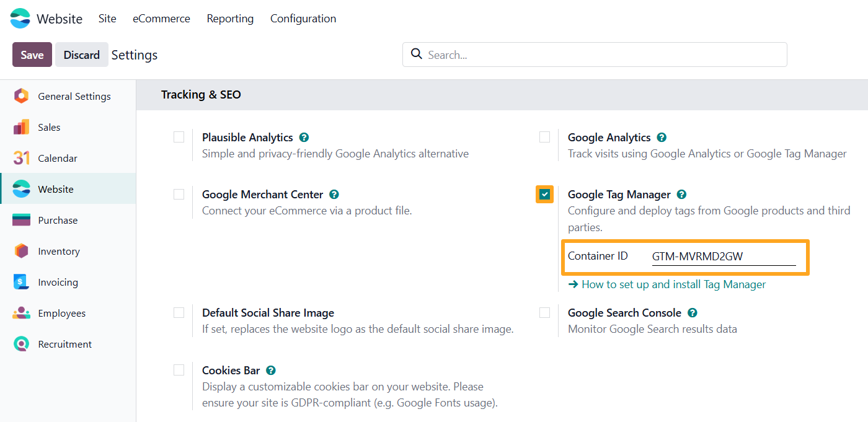Click the Tracking & SEO heading
The width and height of the screenshot is (868, 422).
(201, 95)
